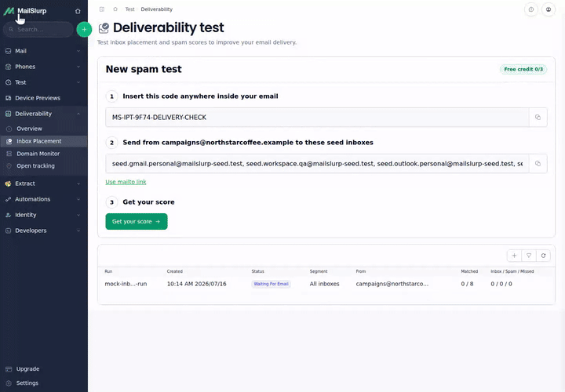
Task: Click the Overview item icon
Action: 9,129
